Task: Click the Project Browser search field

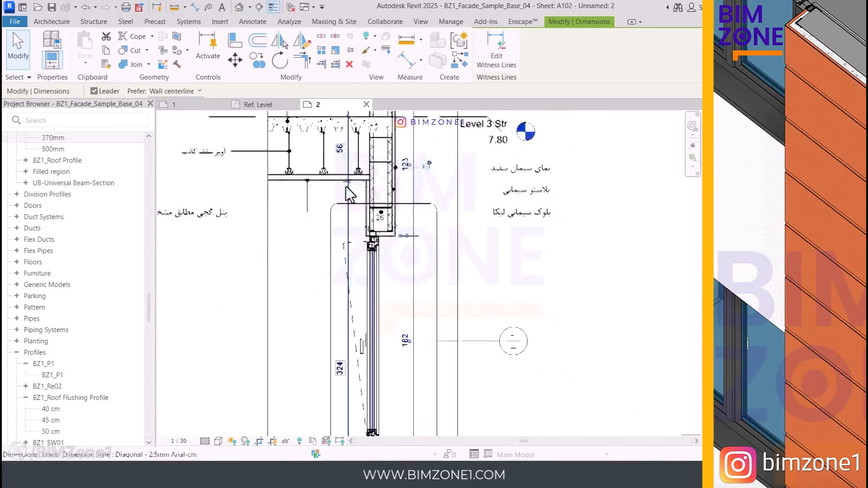Action: tap(78, 120)
